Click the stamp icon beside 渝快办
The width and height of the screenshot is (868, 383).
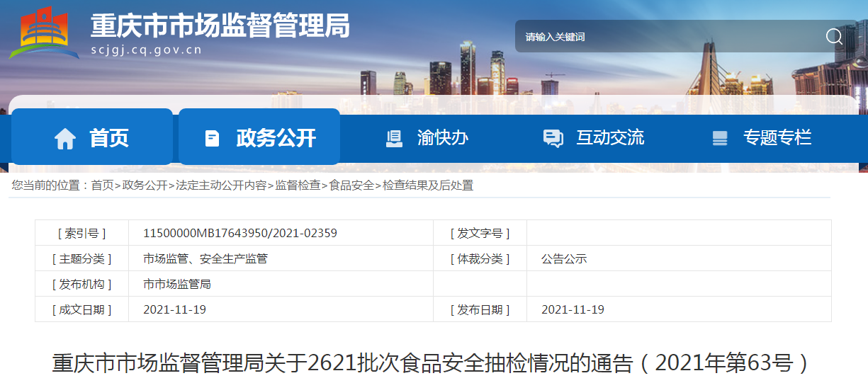[394, 138]
